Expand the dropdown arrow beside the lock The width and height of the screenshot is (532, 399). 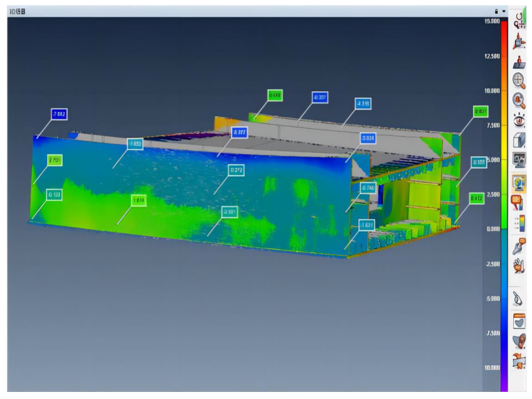[504, 11]
